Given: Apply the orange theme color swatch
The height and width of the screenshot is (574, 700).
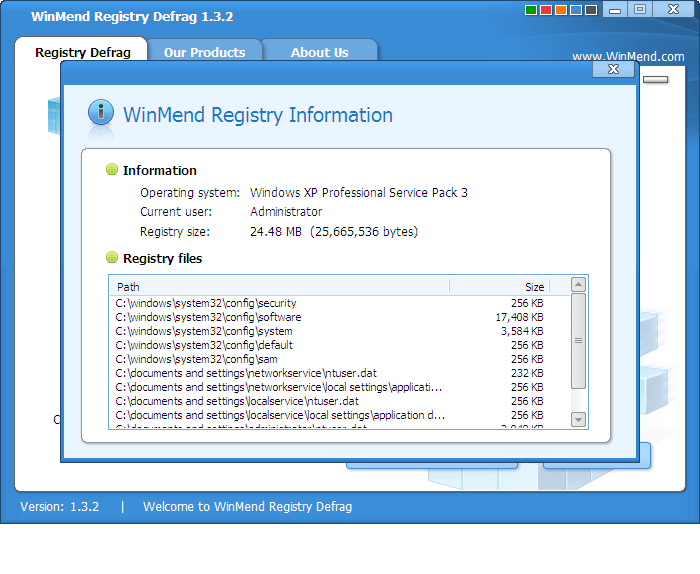Looking at the screenshot, I should [560, 10].
